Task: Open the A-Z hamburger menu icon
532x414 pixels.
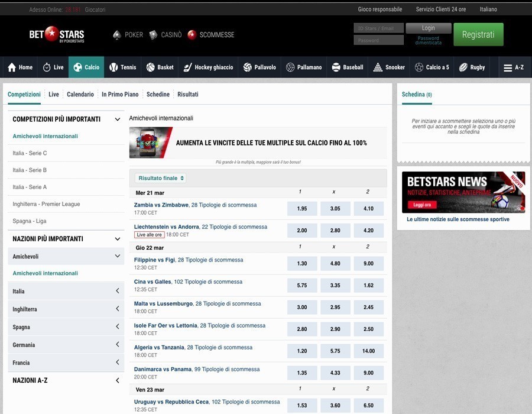Action: (x=508, y=68)
